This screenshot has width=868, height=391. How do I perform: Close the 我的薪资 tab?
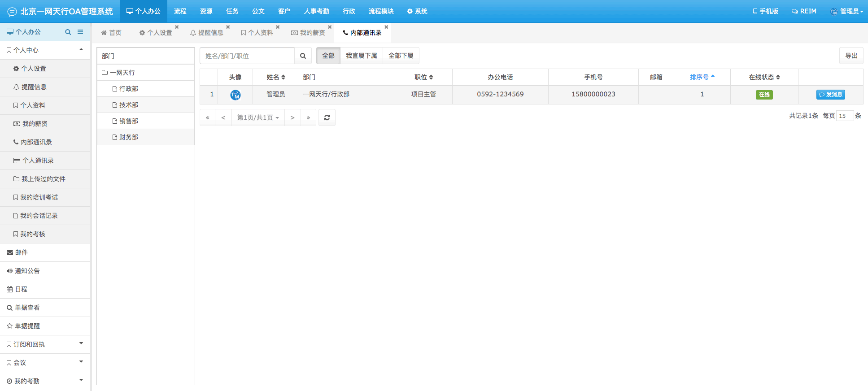pyautogui.click(x=330, y=27)
